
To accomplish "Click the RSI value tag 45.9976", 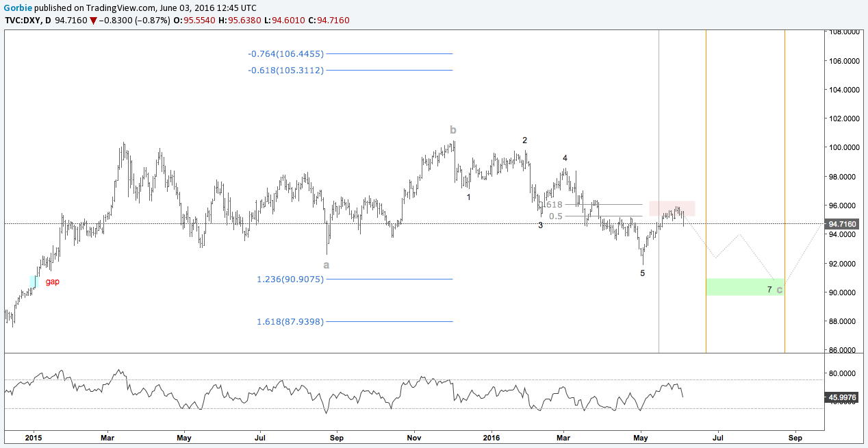I will (841, 397).
